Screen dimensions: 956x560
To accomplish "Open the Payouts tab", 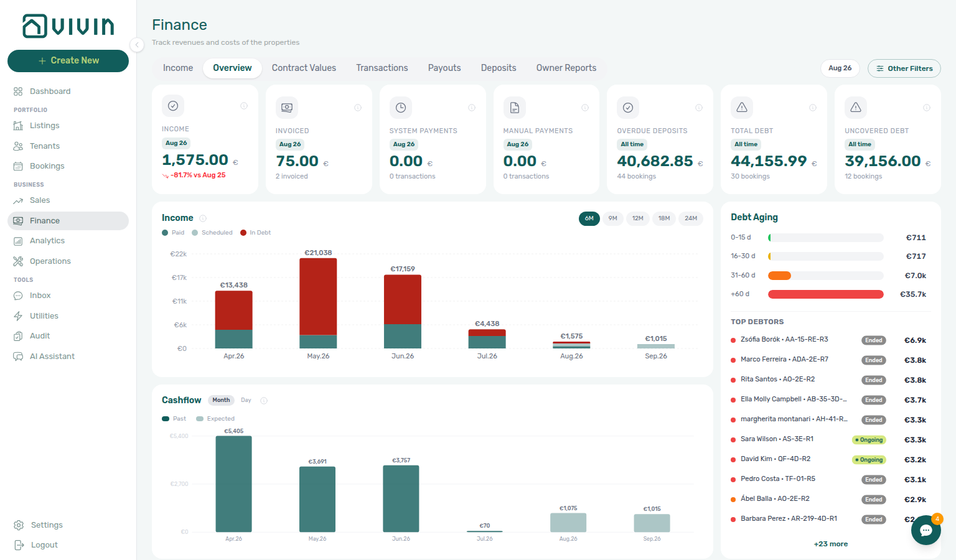I will click(x=444, y=68).
